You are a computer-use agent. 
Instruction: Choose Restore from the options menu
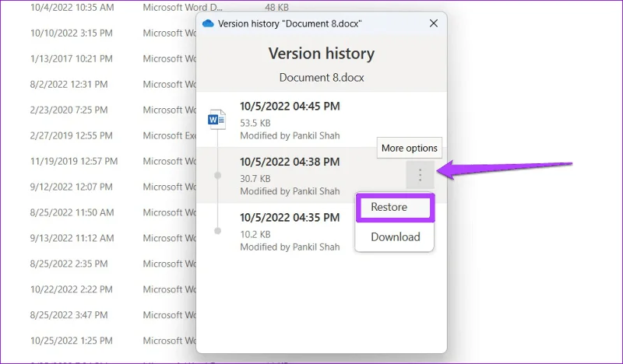395,207
